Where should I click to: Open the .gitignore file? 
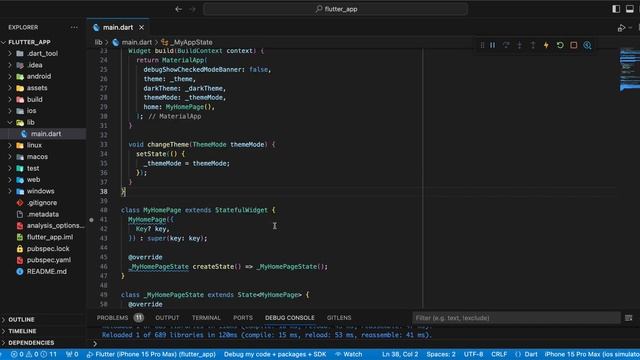[x=43, y=202]
